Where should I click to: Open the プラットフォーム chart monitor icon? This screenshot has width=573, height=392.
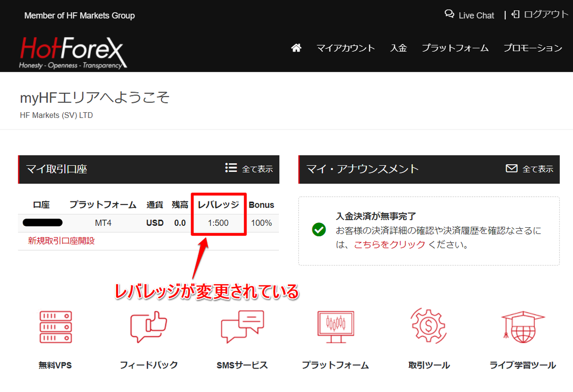pos(335,327)
